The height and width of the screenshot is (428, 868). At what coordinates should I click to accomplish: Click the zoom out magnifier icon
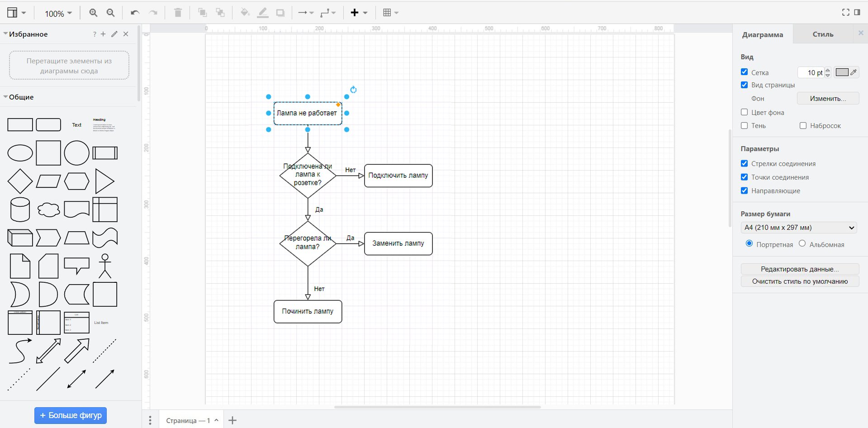[110, 13]
